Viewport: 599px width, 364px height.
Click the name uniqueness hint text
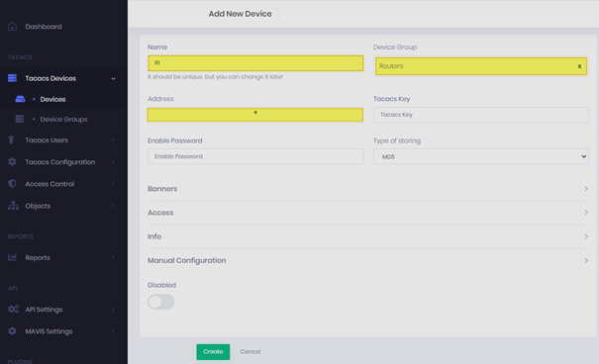(215, 77)
